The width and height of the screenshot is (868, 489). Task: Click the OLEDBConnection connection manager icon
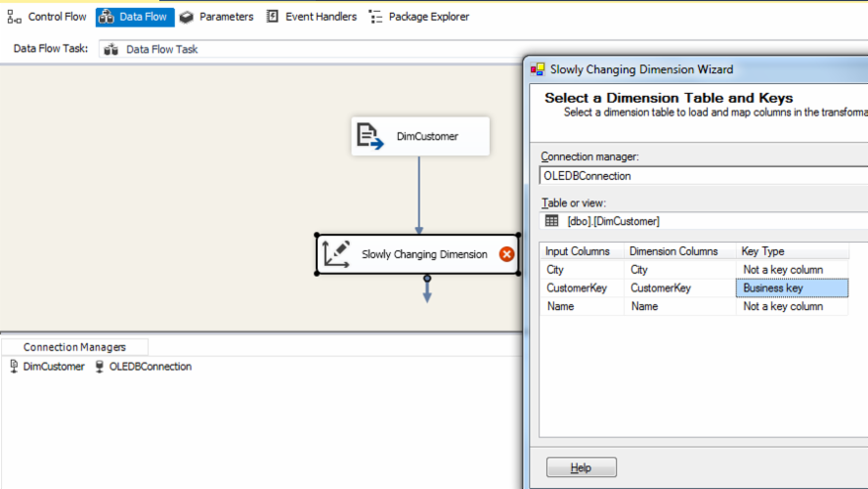click(x=100, y=367)
